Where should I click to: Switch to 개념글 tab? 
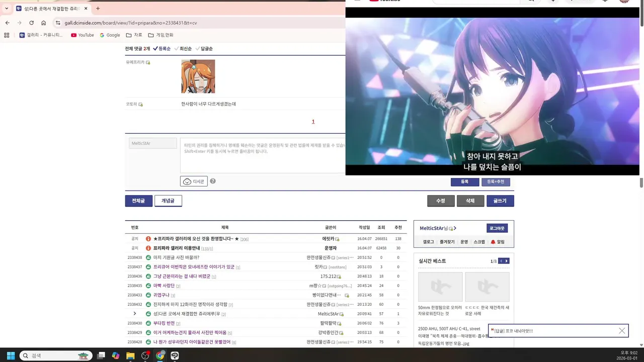168,201
